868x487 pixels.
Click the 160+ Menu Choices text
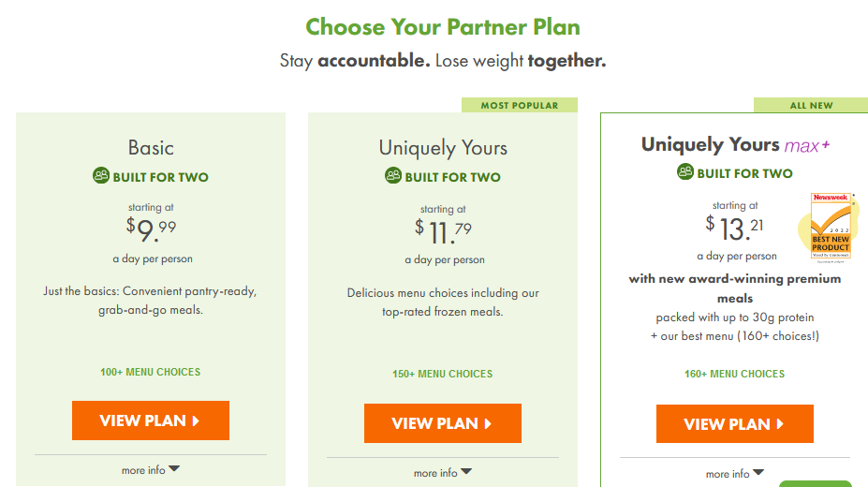[735, 374]
